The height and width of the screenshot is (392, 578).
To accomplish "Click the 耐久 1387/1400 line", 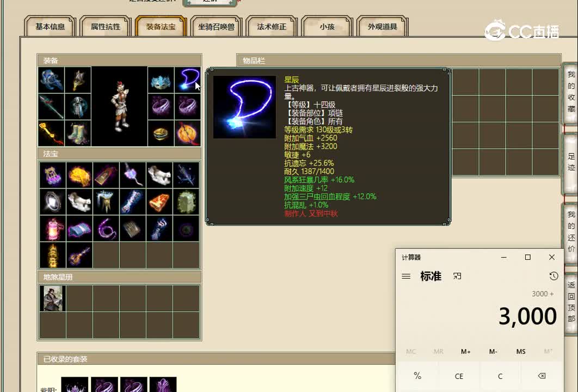I will [x=309, y=171].
